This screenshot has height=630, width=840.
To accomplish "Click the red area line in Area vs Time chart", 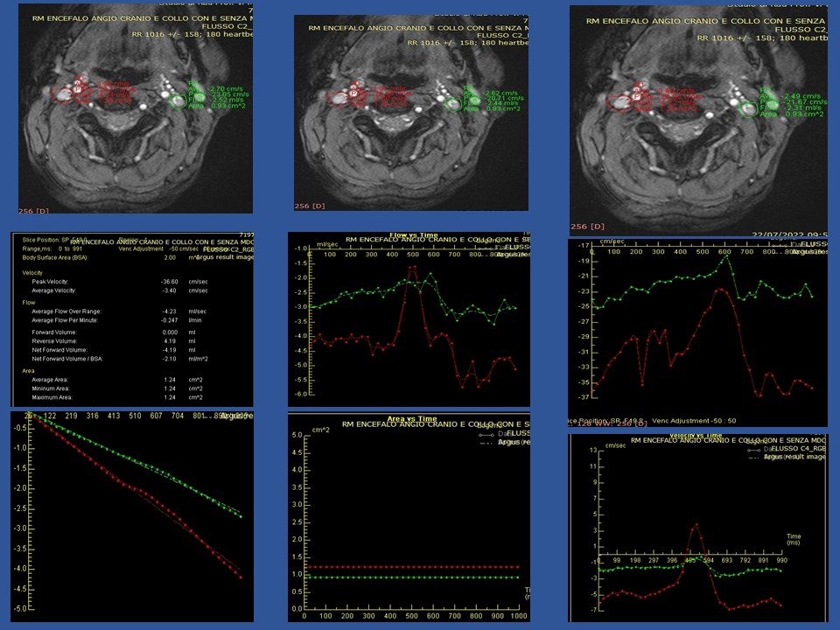I will point(411,567).
